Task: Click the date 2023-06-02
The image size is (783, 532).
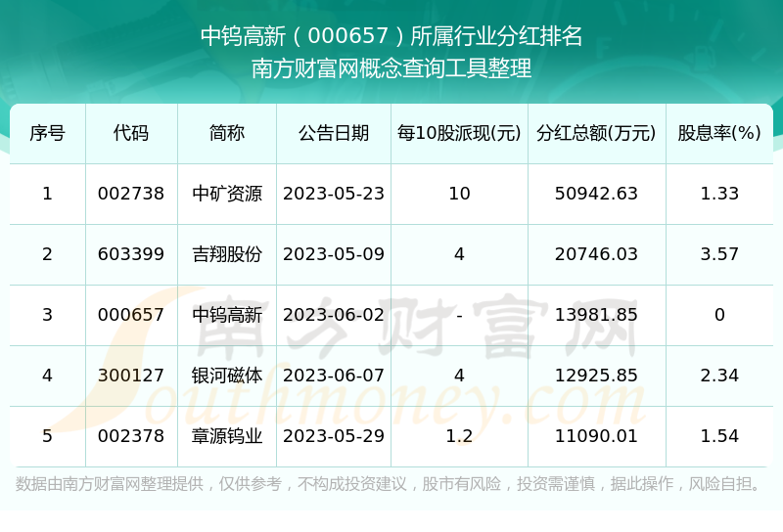Action: (x=334, y=315)
